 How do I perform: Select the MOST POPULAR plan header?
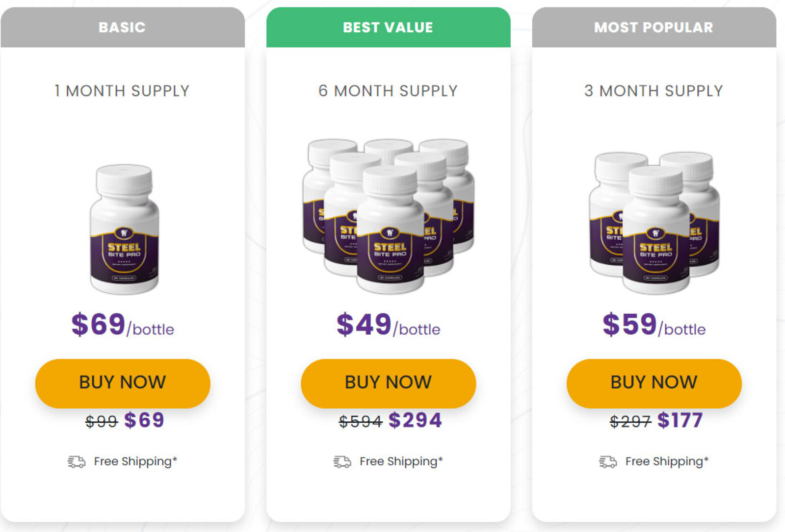(x=654, y=27)
